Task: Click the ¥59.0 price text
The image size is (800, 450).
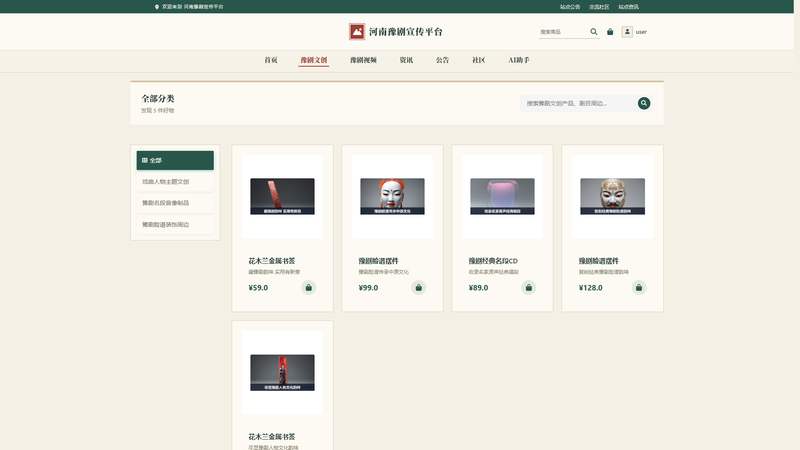Action: (258, 288)
